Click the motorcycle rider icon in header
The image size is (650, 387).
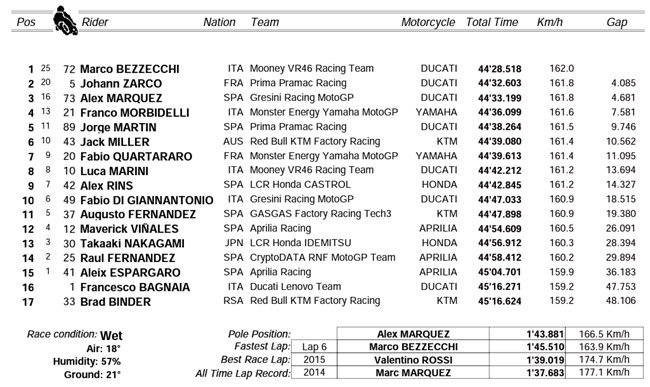[65, 20]
